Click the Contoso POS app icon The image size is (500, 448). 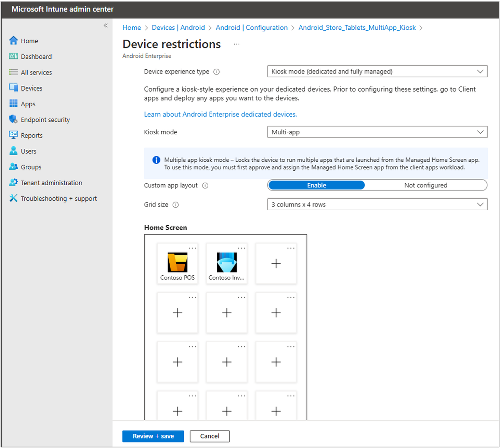click(178, 262)
